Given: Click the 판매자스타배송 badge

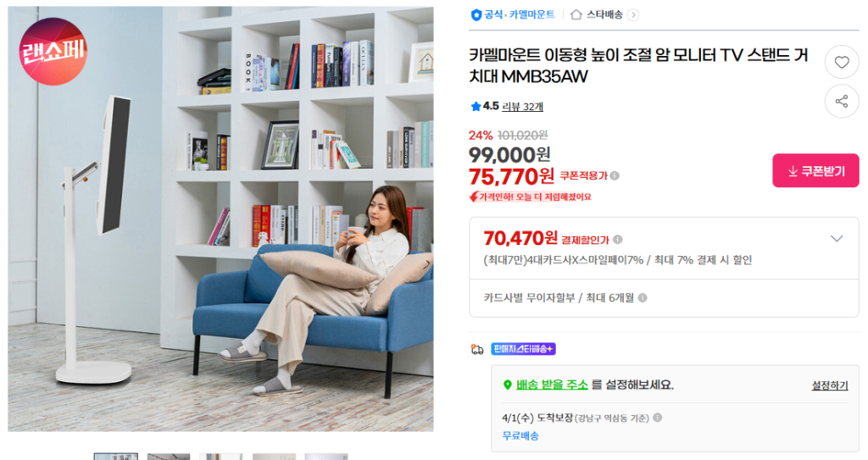Looking at the screenshot, I should [x=523, y=349].
